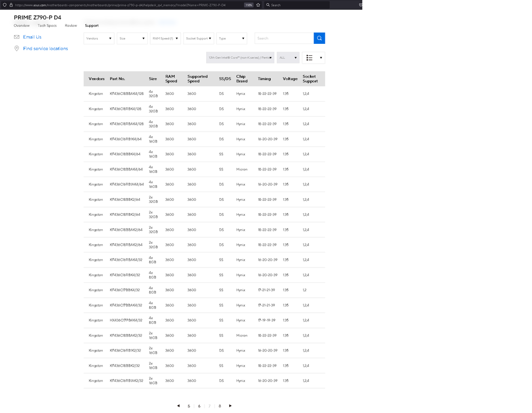Click part number KF436C18BBK2/64
Image resolution: width=532 pixels, height=413 pixels.
pyautogui.click(x=125, y=199)
